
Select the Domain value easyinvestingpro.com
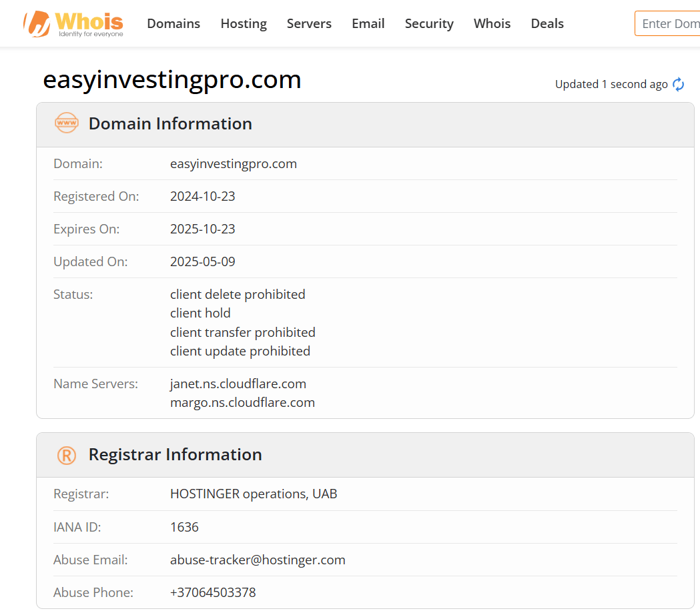[234, 164]
